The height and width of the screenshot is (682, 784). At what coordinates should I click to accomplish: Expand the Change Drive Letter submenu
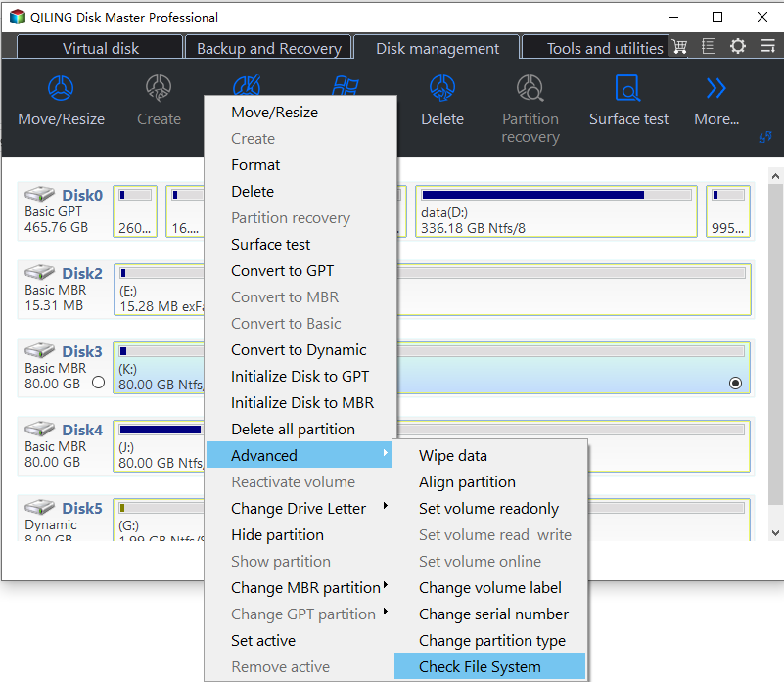(x=299, y=508)
